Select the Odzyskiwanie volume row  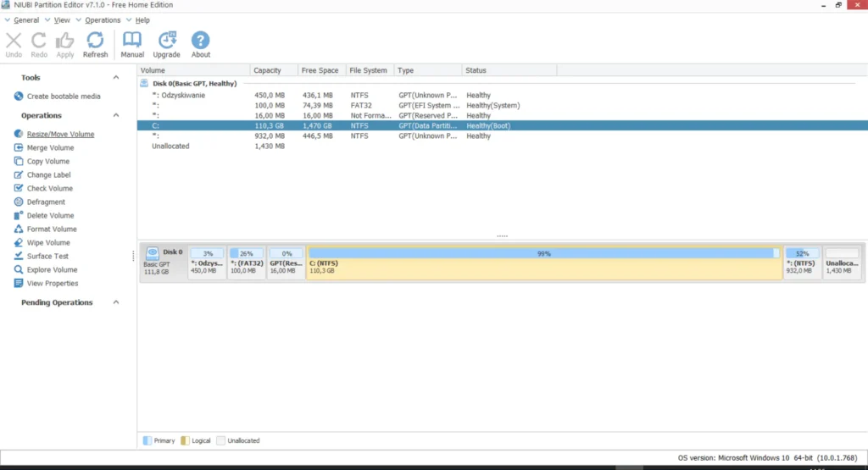[x=503, y=95]
